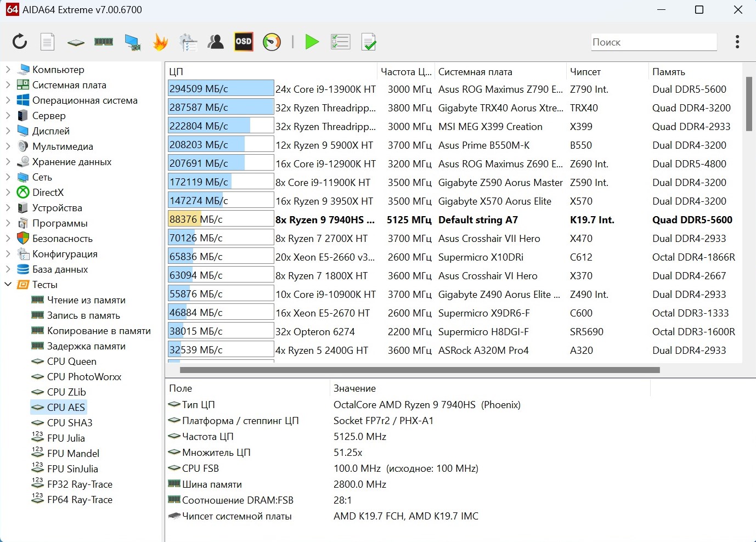The image size is (756, 542).
Task: Select Чтение из памяти benchmark
Action: coord(86,300)
